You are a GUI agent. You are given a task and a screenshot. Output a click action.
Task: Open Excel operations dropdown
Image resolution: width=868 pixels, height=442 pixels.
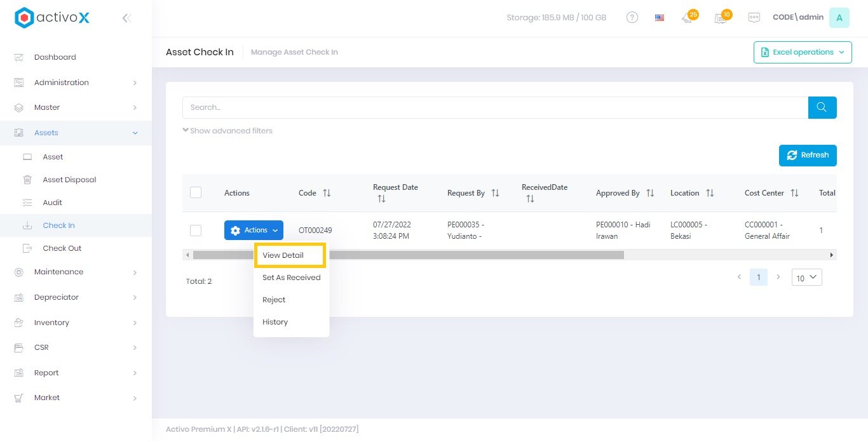[803, 52]
